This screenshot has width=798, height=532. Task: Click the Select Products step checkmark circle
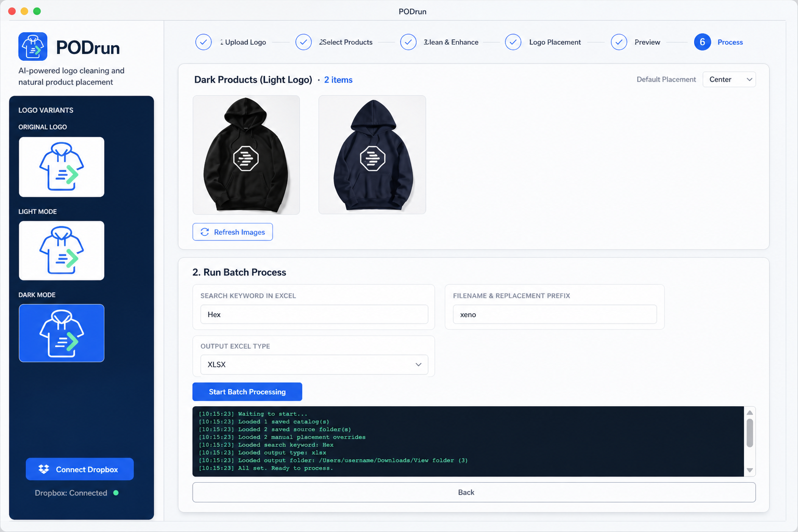click(303, 42)
